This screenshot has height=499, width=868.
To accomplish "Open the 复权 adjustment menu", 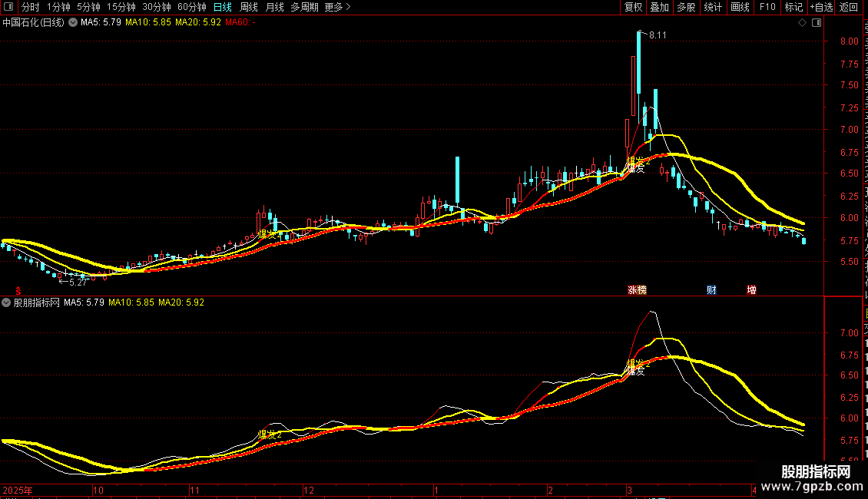I will coord(633,7).
